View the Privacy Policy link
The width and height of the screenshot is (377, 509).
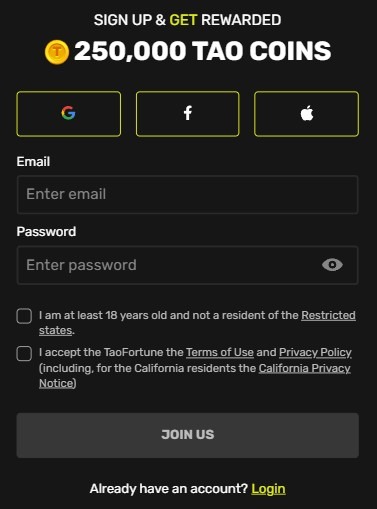tap(315, 352)
